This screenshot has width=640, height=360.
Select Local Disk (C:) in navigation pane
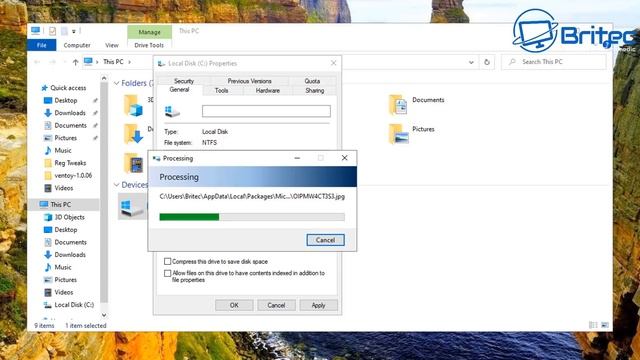tap(69, 305)
